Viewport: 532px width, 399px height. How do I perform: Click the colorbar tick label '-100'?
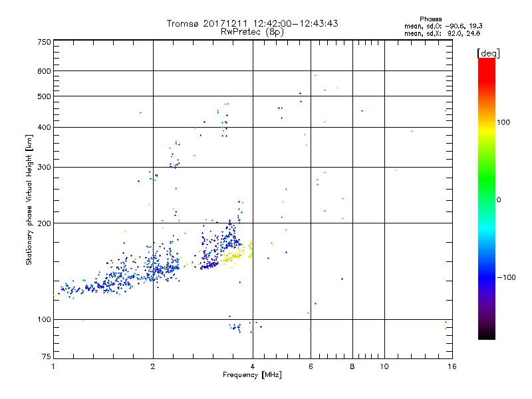point(507,277)
